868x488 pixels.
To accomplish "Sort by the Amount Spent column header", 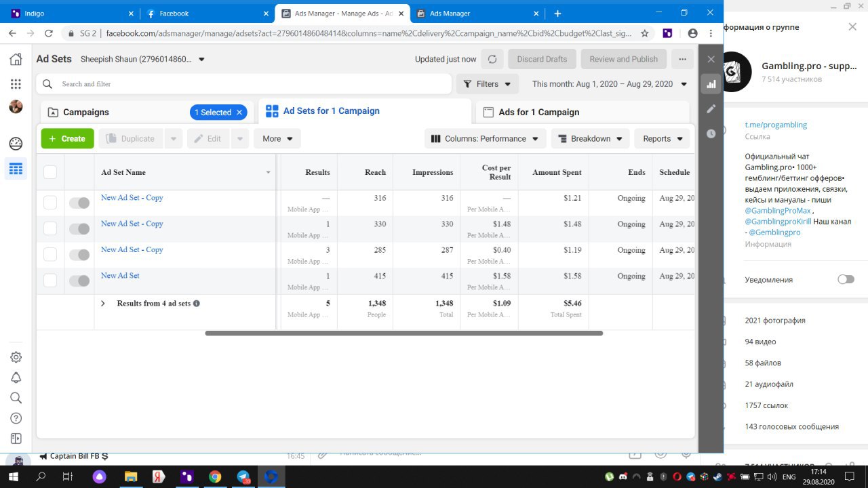I will [557, 172].
